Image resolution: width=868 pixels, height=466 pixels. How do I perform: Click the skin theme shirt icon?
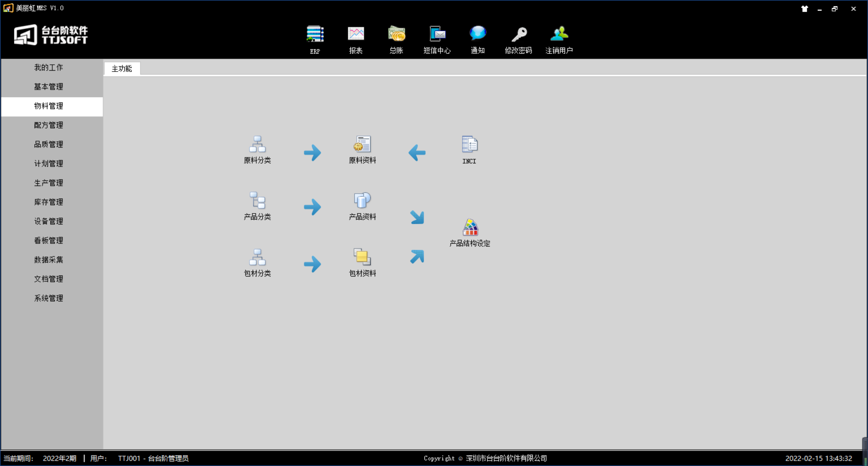804,9
